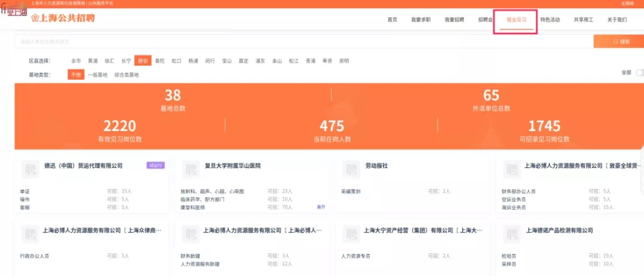
Task: Click the purple 试运行 badge
Action: (x=155, y=165)
